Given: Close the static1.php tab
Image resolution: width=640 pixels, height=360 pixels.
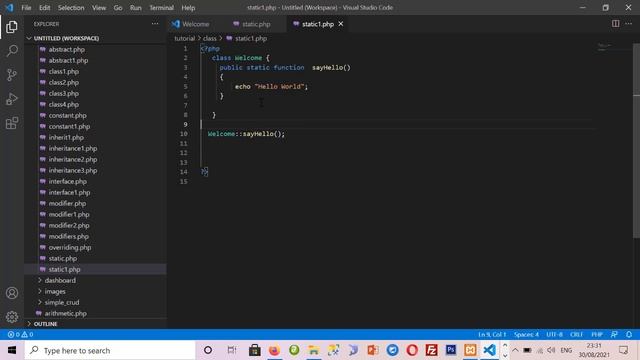Looking at the screenshot, I should 341,24.
